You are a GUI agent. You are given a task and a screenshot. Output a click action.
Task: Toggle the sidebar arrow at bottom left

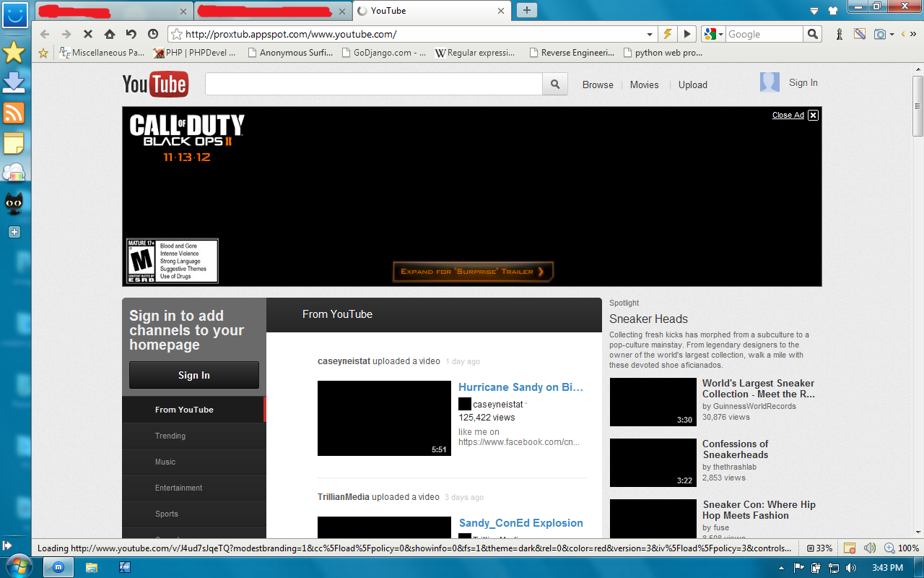point(7,545)
